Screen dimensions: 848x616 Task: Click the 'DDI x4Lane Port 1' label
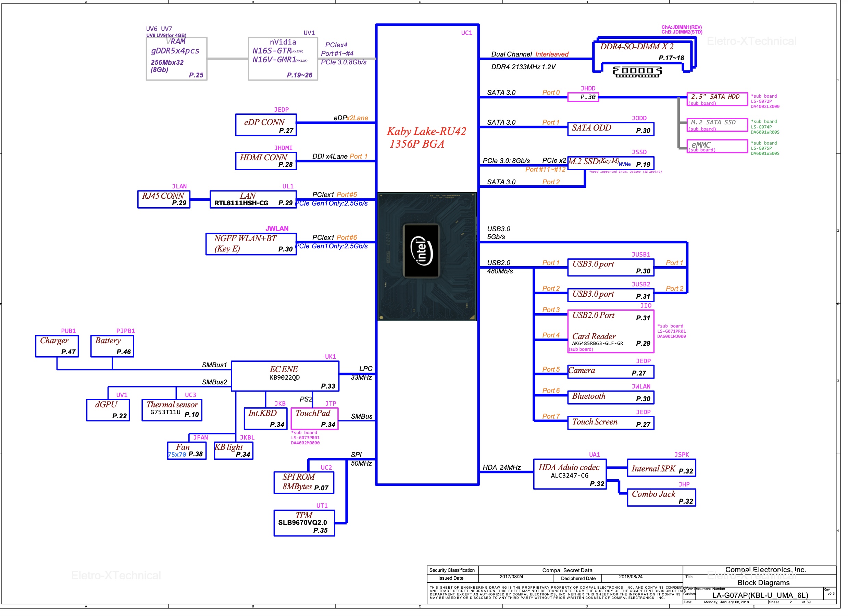pyautogui.click(x=340, y=156)
